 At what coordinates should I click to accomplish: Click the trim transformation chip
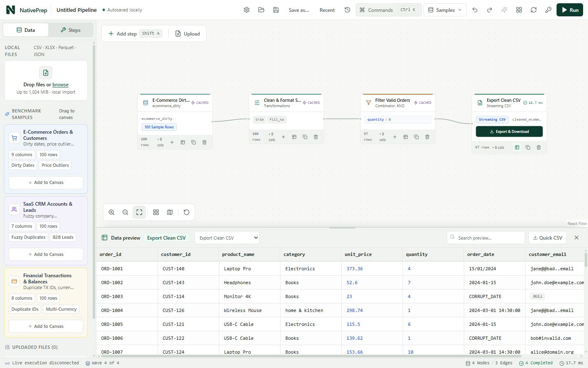259,119
